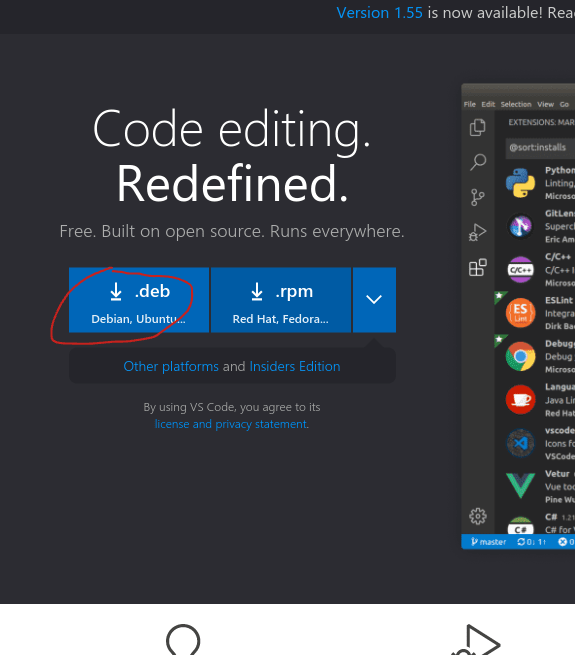The width and height of the screenshot is (575, 655).
Task: Open the Extensions icon in the activity bar
Action: coord(478,267)
